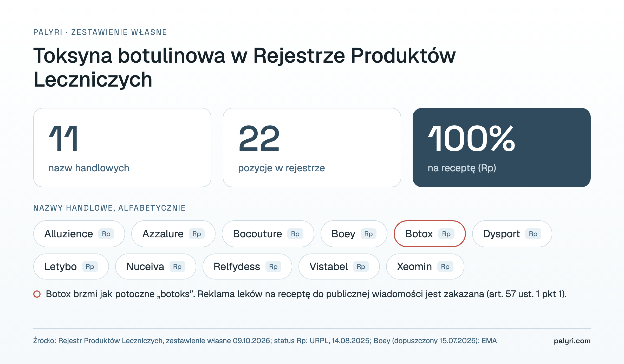Click the NAZWY HANDLOWE, ALFABETYCZNIE label

tap(109, 208)
